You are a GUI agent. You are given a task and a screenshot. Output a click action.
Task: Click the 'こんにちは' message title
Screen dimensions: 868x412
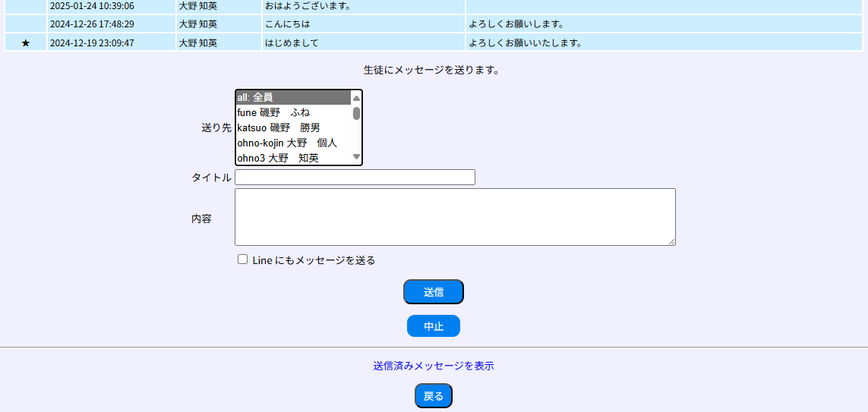[287, 24]
